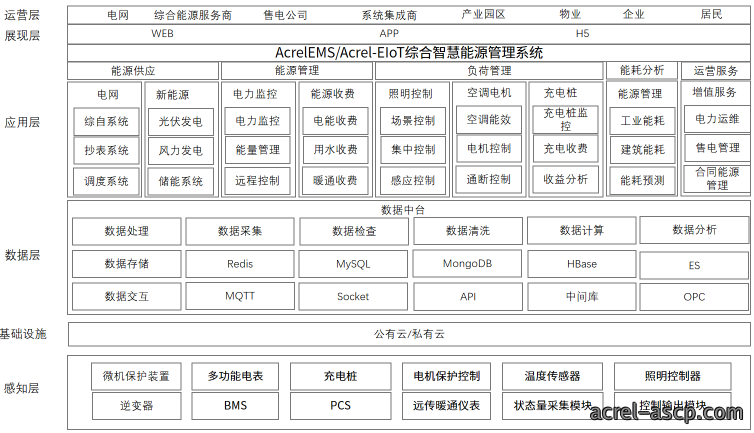Click the 居民 label in the top row
This screenshot has width=754, height=433.
[x=711, y=14]
